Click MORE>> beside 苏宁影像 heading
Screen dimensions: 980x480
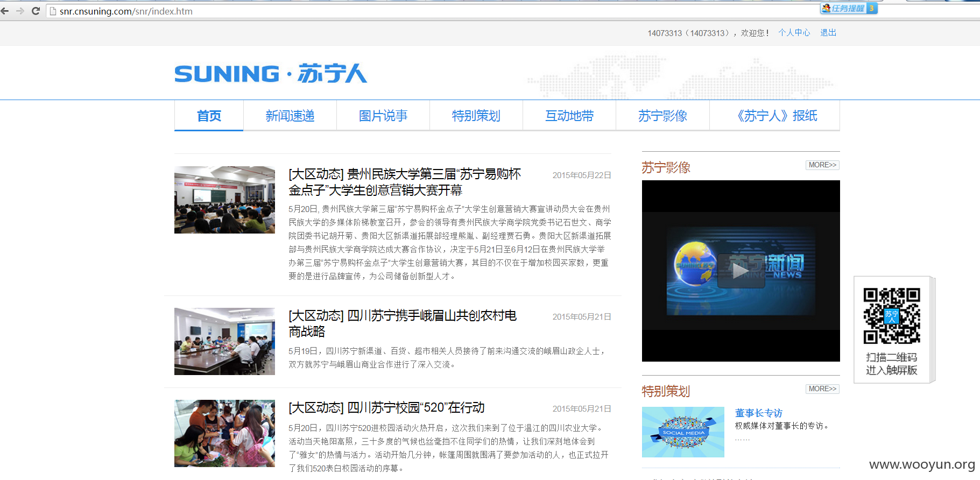tap(822, 165)
